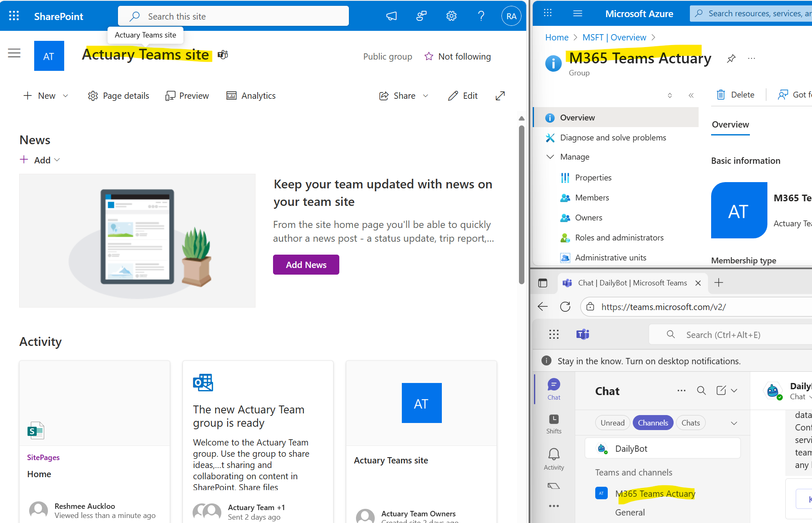Viewport: 812px width, 523px height.
Task: Select the Chats filter pill
Action: click(691, 423)
